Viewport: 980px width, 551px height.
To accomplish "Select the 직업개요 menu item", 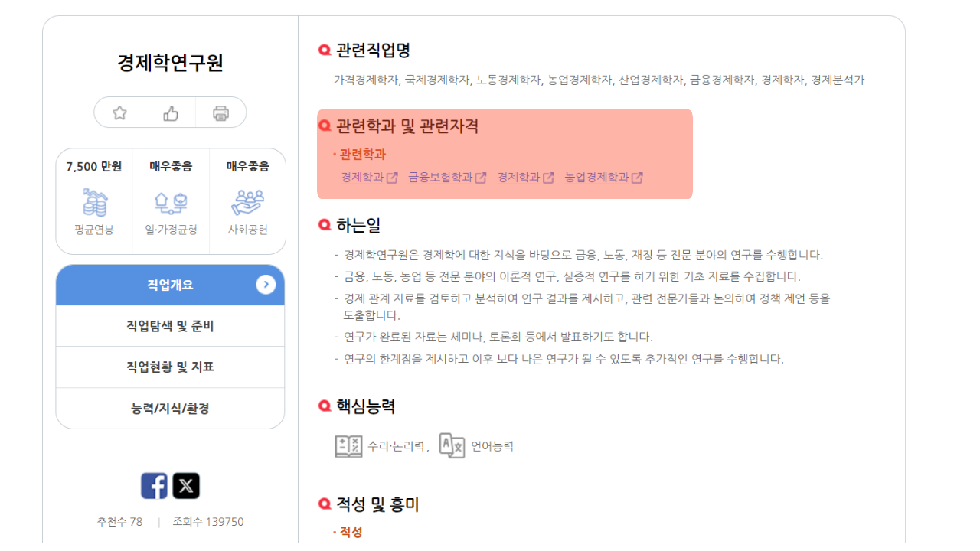I will [169, 284].
